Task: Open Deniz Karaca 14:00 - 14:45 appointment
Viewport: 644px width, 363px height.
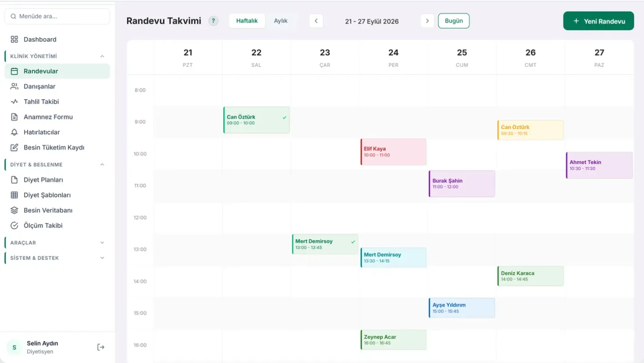Action: (x=530, y=276)
